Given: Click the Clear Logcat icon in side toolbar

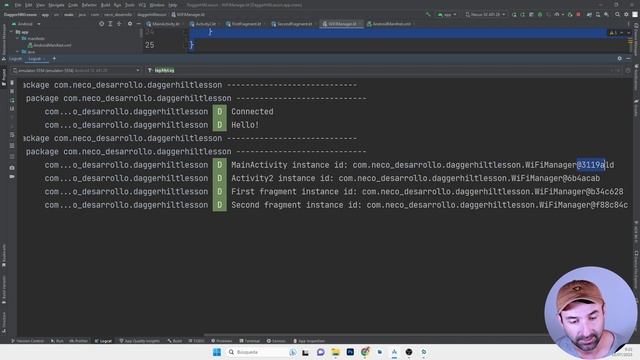Looking at the screenshot, I should [12, 82].
